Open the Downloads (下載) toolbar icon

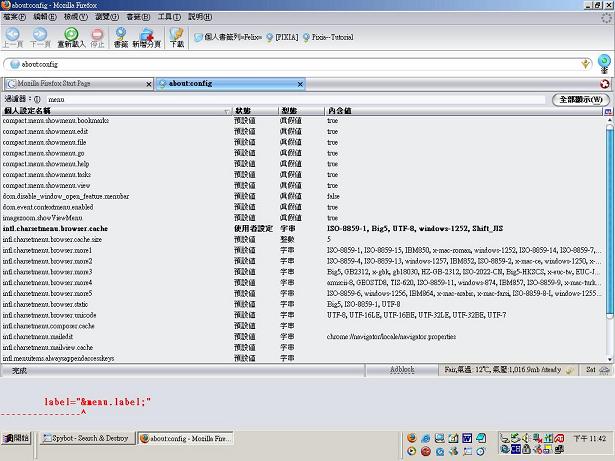(x=177, y=36)
